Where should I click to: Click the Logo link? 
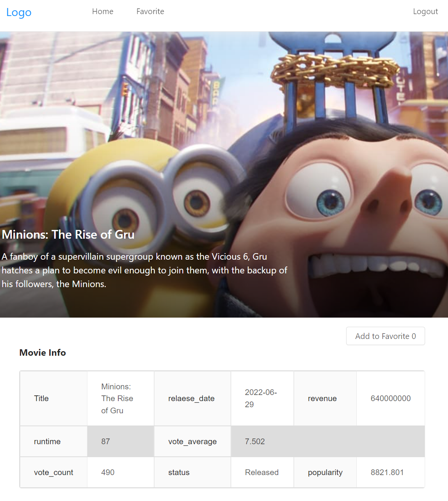[19, 12]
